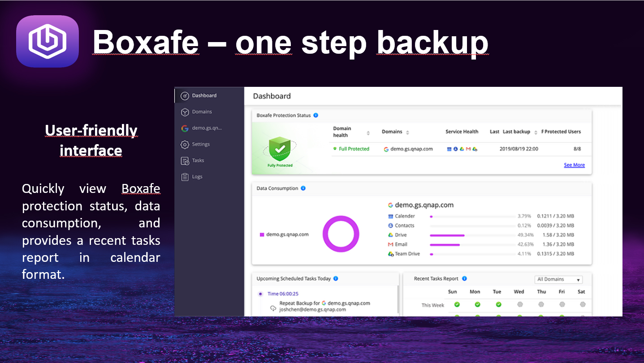Click Contacts service icon in Data Consumption
The height and width of the screenshot is (363, 644).
391,226
